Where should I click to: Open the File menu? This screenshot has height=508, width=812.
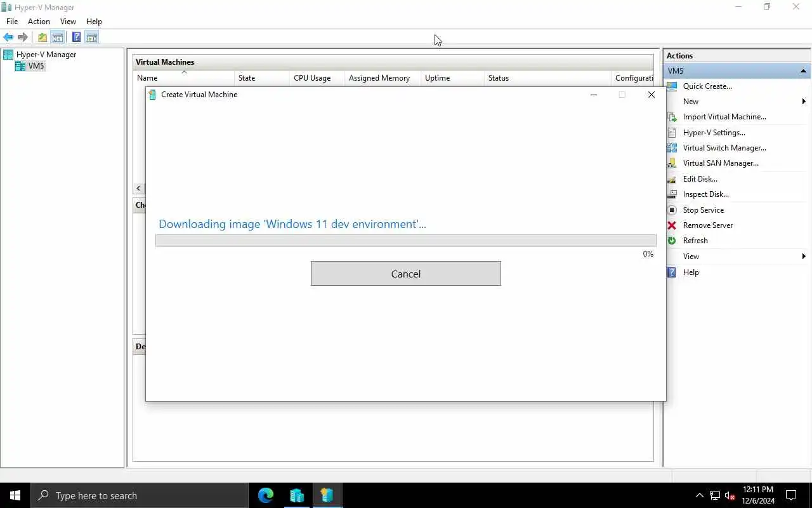click(12, 22)
